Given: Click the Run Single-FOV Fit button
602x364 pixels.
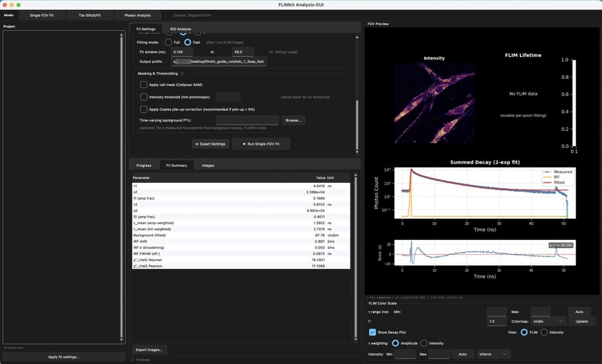Looking at the screenshot, I should pos(261,144).
